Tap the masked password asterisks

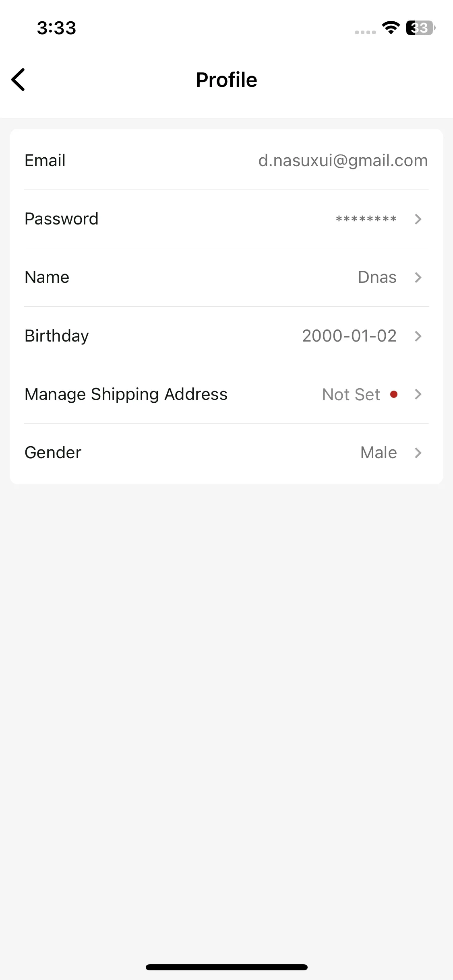pos(366,219)
